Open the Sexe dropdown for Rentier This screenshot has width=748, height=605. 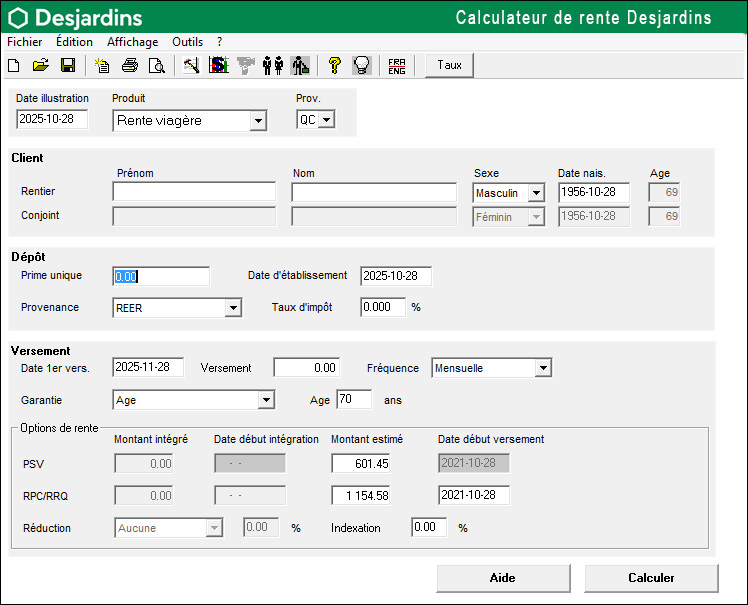click(x=536, y=192)
